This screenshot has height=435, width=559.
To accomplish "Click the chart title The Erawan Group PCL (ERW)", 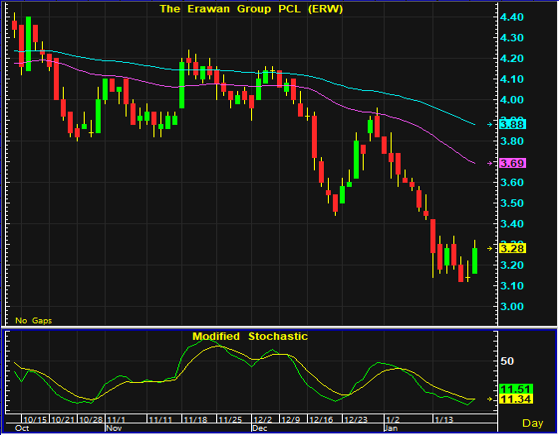I will point(251,9).
